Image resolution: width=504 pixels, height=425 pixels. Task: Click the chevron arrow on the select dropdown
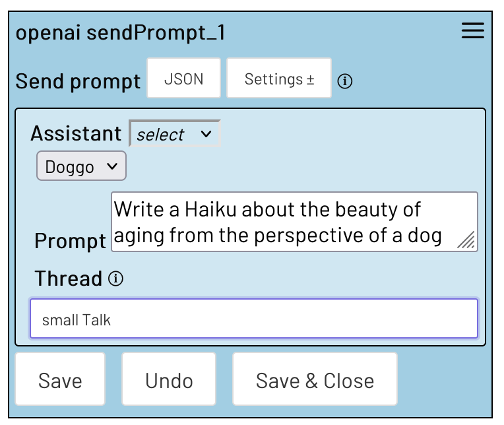point(206,134)
